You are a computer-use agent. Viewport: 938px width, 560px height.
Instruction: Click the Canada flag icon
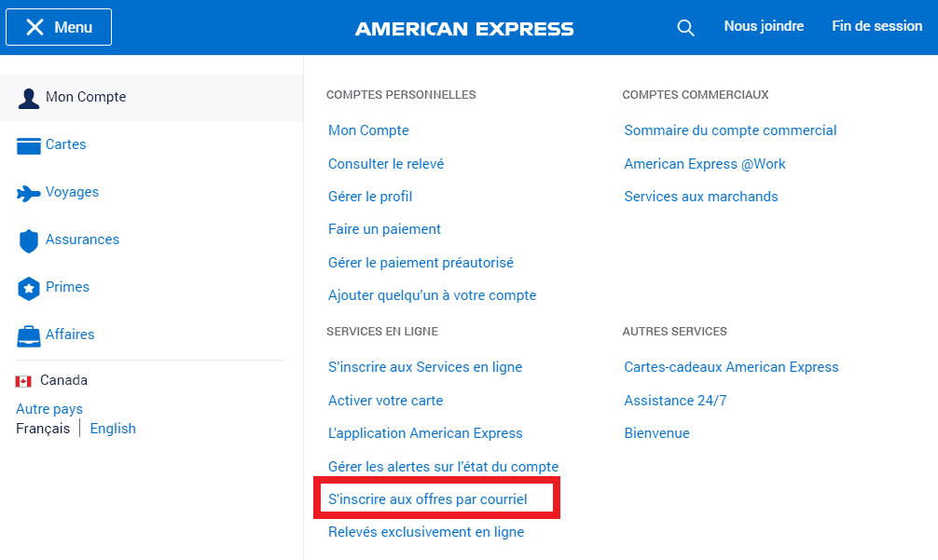coord(21,379)
